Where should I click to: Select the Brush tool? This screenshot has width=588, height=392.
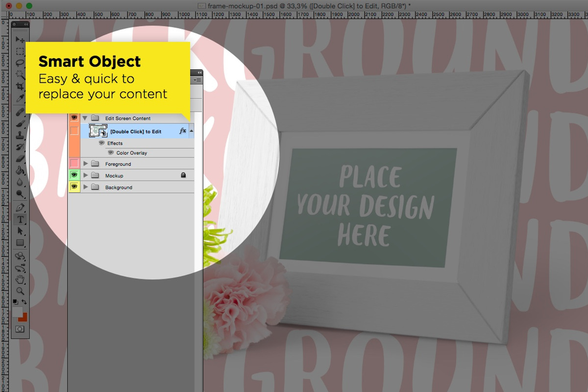[20, 123]
